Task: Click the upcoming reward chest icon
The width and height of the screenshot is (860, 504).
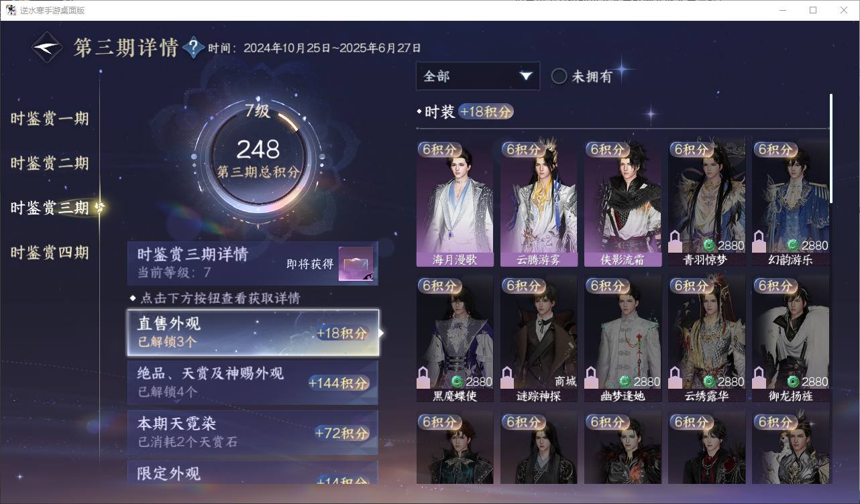Action: (x=356, y=264)
